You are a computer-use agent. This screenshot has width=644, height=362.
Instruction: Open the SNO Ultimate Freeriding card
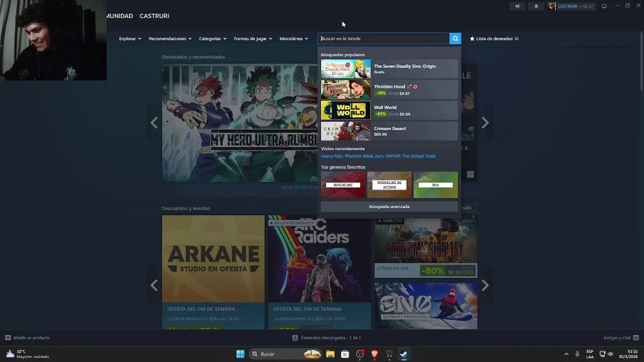[x=426, y=306]
